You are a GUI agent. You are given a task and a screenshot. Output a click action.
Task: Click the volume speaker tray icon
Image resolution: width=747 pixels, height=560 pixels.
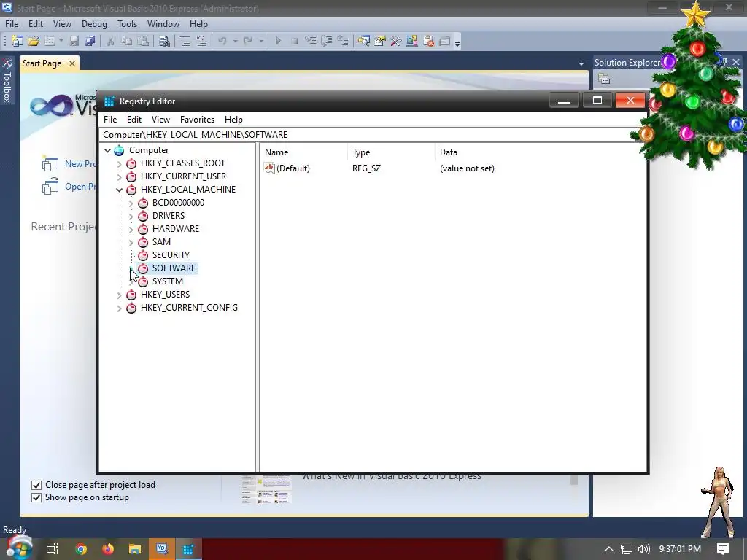click(x=644, y=549)
